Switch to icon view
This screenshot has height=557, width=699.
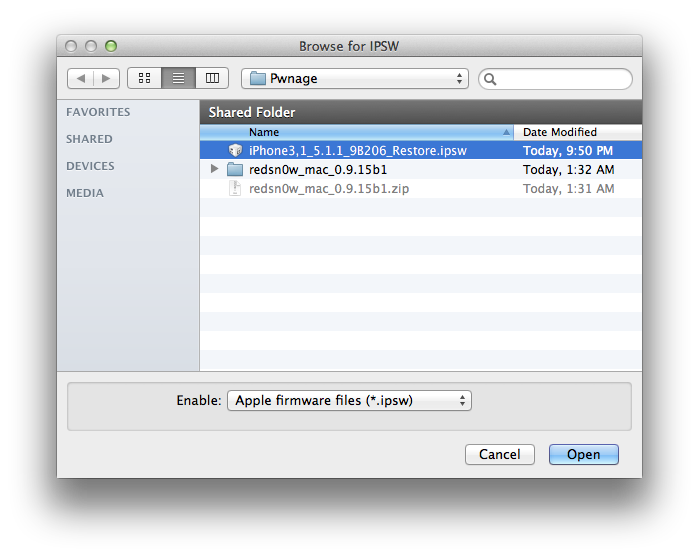(144, 78)
